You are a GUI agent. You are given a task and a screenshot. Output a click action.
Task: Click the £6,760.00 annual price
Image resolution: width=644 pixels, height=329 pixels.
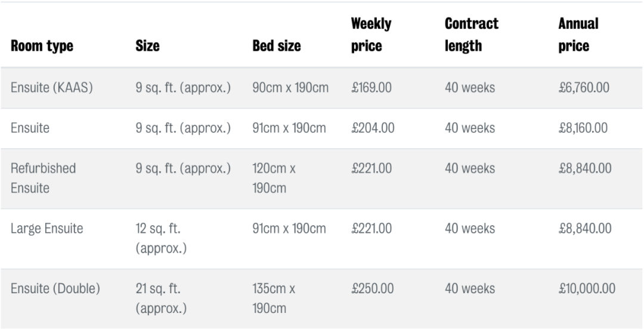pos(584,88)
